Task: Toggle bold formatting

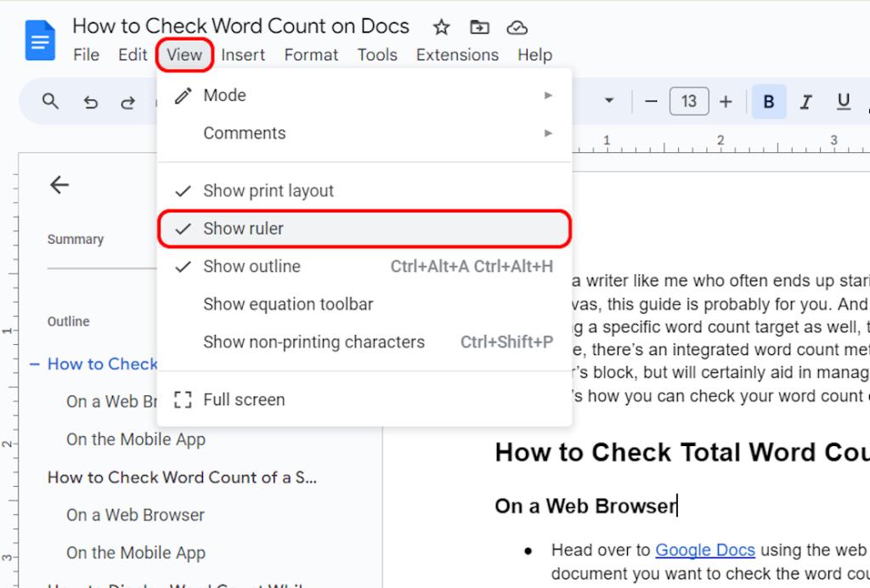Action: pos(768,101)
